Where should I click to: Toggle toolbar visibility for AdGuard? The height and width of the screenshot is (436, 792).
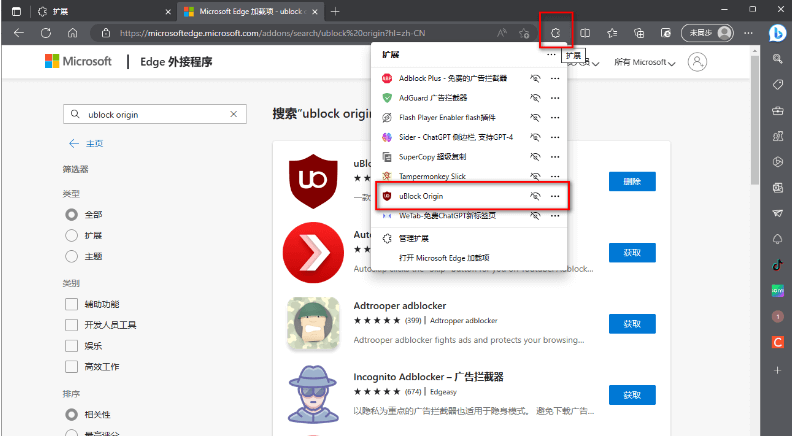point(535,98)
